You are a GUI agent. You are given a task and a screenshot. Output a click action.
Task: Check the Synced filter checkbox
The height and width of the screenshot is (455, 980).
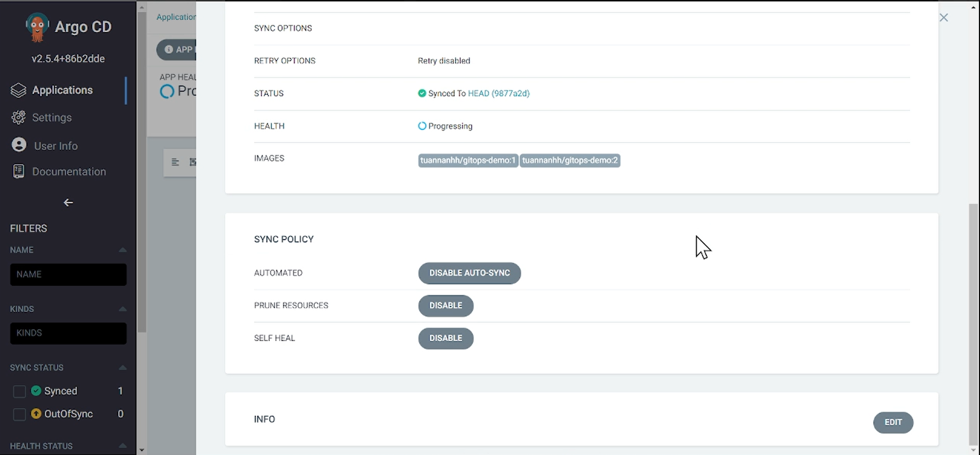[x=20, y=391]
